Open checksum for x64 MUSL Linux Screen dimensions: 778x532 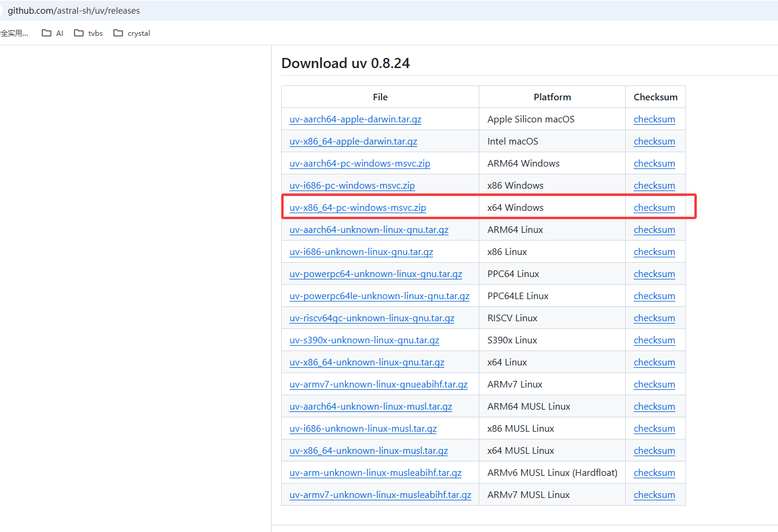[x=654, y=451]
